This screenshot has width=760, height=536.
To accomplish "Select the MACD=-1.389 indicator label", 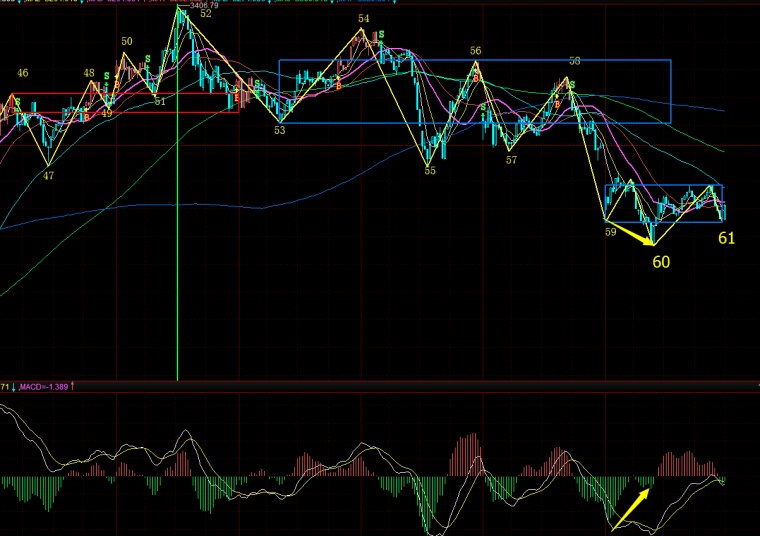I will click(43, 386).
